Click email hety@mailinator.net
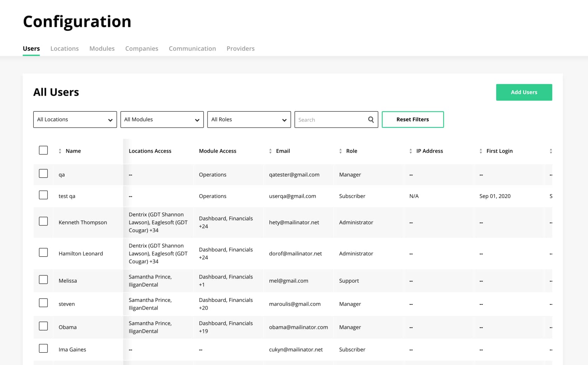Screen dimensions: 588x365 (294, 222)
